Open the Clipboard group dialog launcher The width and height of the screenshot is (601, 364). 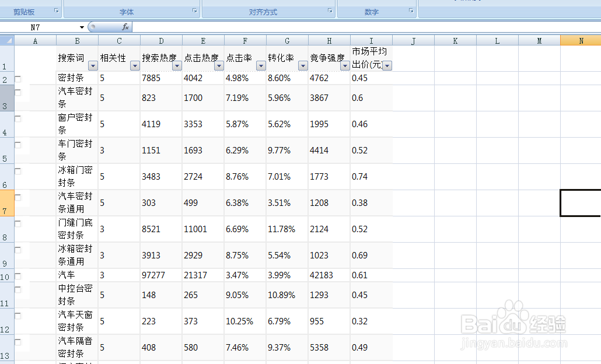[x=57, y=10]
